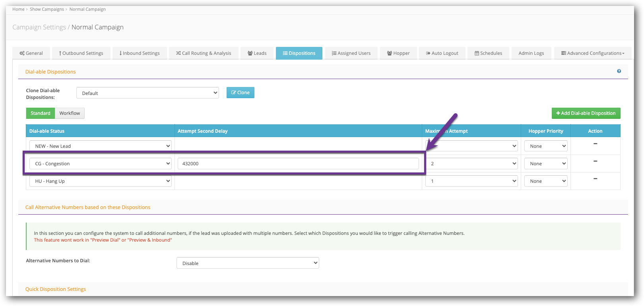This screenshot has width=644, height=306.
Task: Expand Alternative Numbers to Dial dropdown
Action: [x=248, y=263]
